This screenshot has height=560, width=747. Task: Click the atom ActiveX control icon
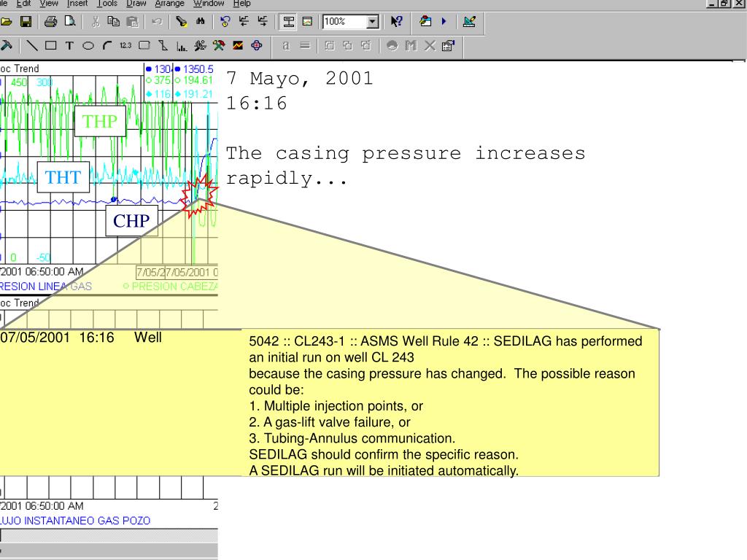[256, 46]
